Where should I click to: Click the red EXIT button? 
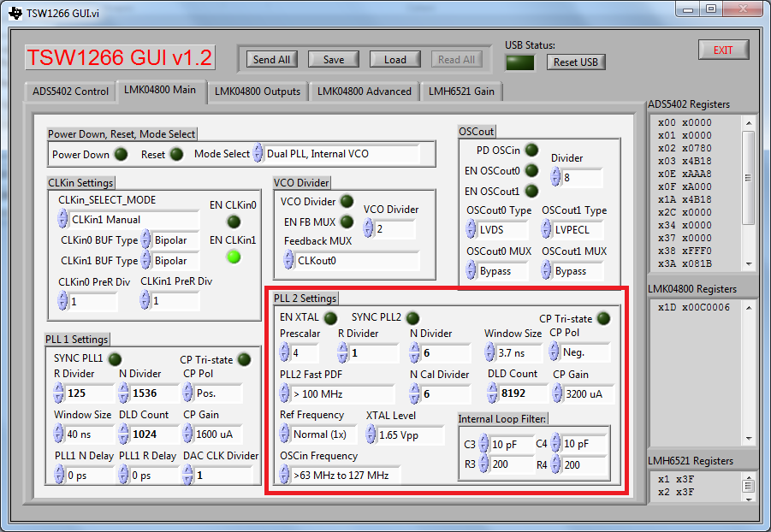(723, 50)
